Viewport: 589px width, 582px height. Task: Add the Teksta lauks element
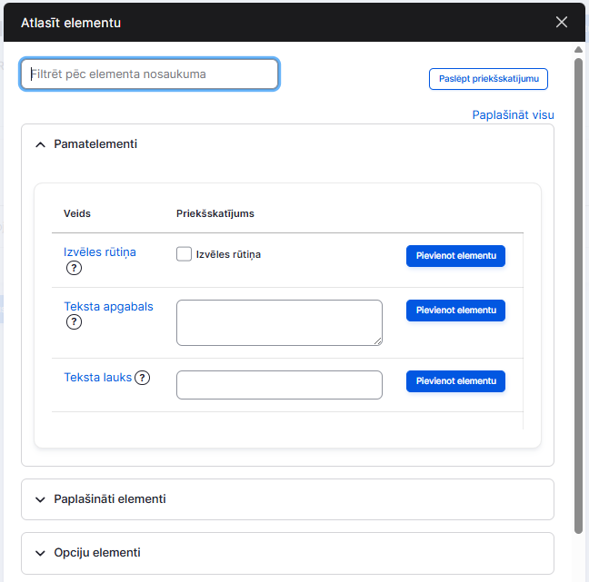click(x=456, y=381)
